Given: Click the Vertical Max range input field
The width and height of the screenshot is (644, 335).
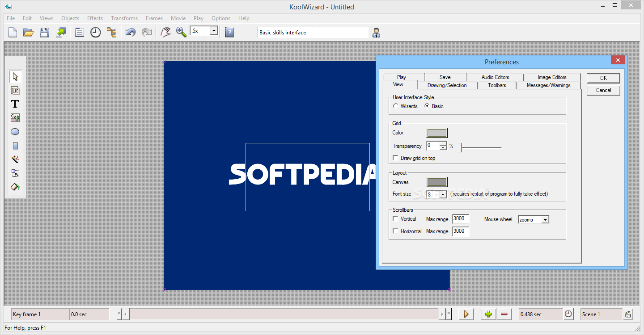Looking at the screenshot, I should [461, 218].
